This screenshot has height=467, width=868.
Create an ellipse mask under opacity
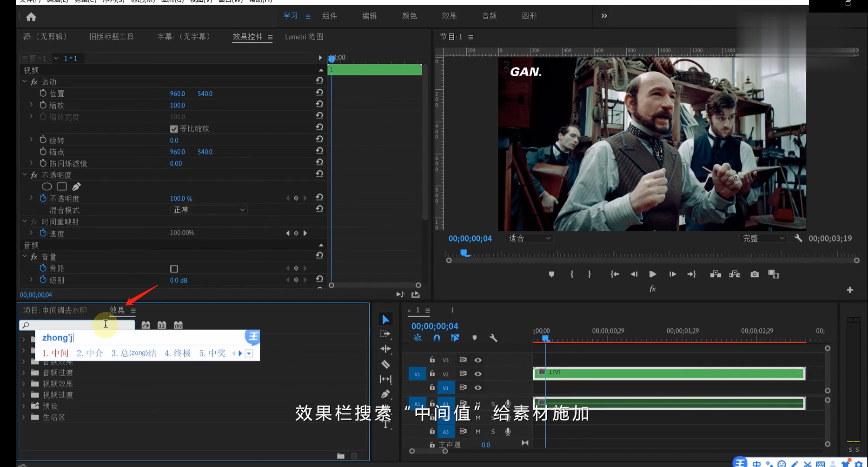46,187
